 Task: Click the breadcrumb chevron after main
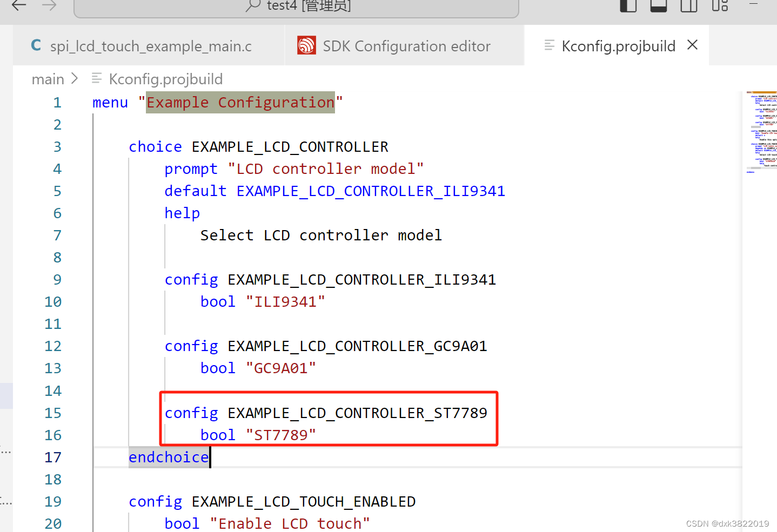pos(75,78)
